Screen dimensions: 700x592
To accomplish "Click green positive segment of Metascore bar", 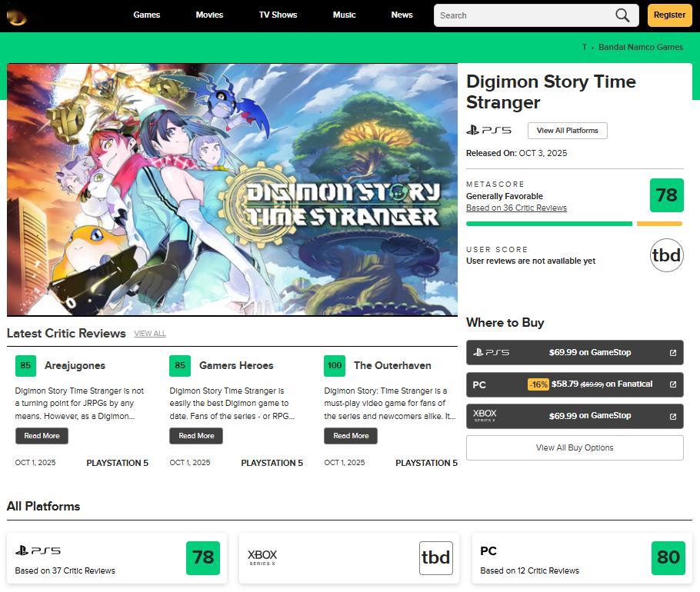I will coord(549,224).
